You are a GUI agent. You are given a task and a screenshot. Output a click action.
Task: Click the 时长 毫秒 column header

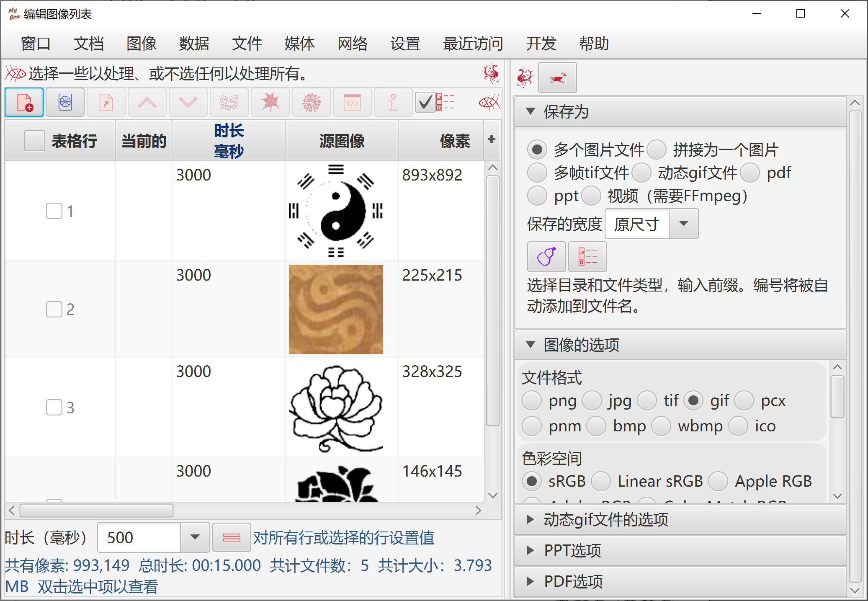(229, 141)
